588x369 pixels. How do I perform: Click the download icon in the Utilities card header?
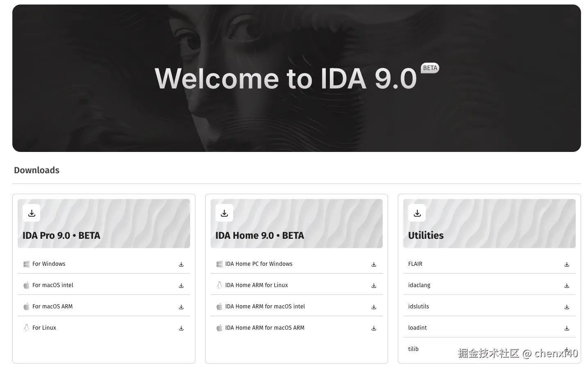(x=417, y=213)
